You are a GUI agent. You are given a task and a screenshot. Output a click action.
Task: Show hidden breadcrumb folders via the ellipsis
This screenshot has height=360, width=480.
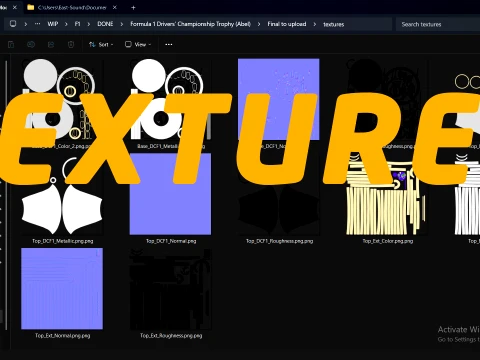point(38,24)
